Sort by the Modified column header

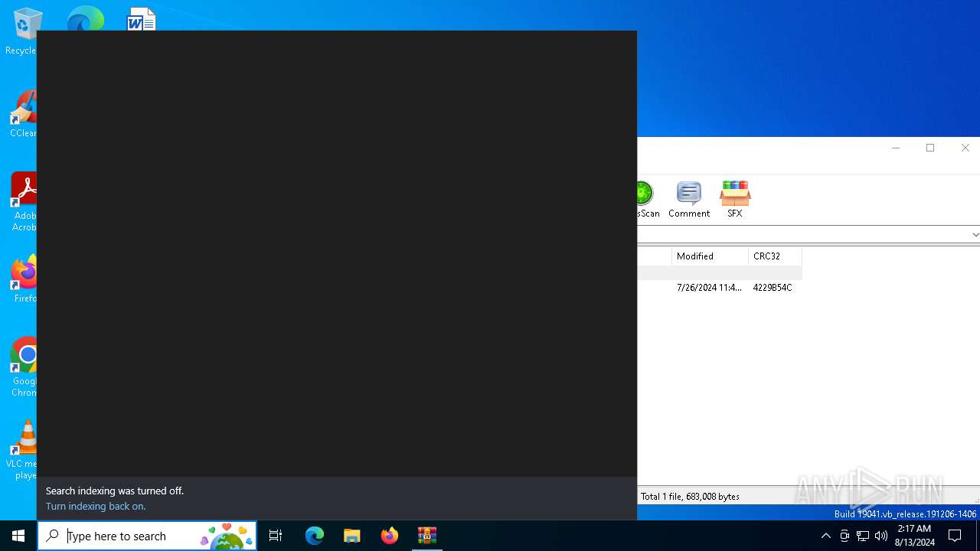pos(710,256)
